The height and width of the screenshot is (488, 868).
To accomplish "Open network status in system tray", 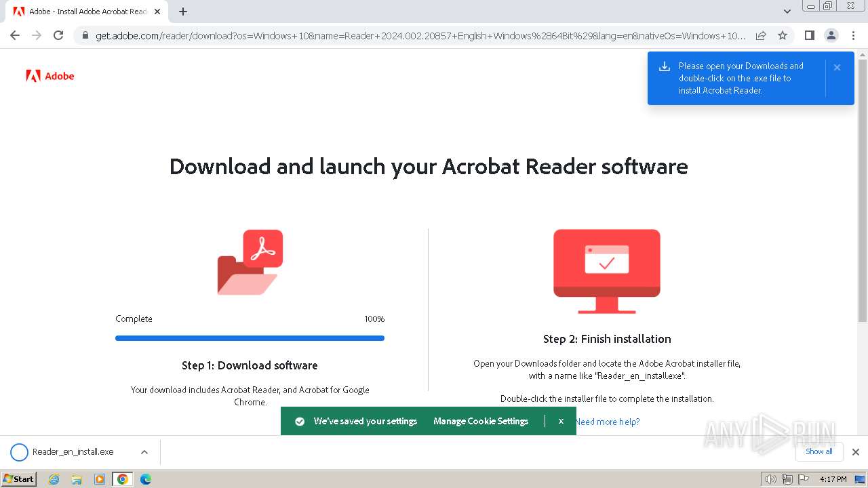I will 787,479.
